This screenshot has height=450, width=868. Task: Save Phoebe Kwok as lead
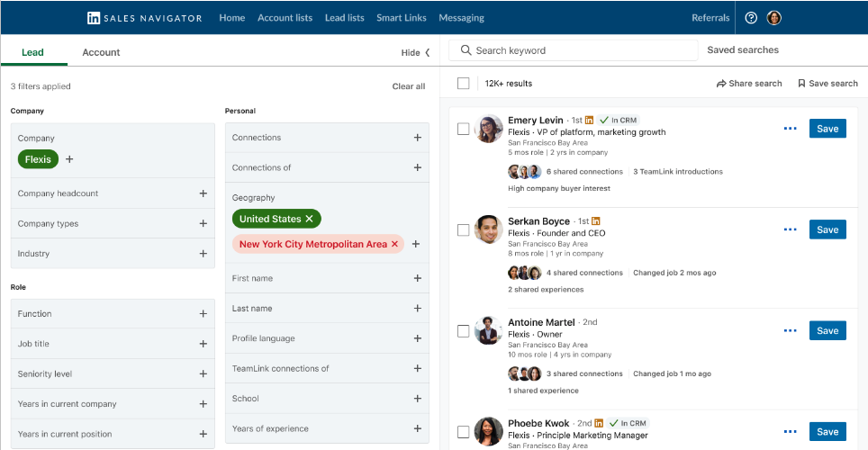pyautogui.click(x=827, y=432)
